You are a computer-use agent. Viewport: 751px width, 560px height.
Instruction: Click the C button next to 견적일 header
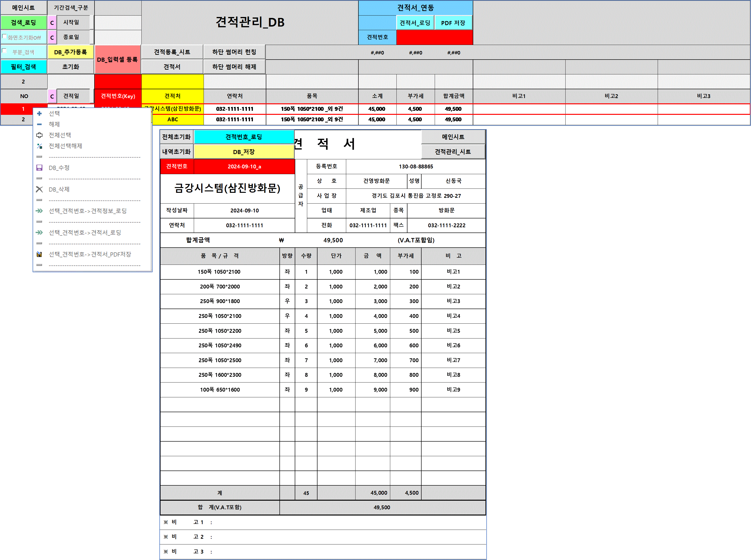pyautogui.click(x=52, y=96)
